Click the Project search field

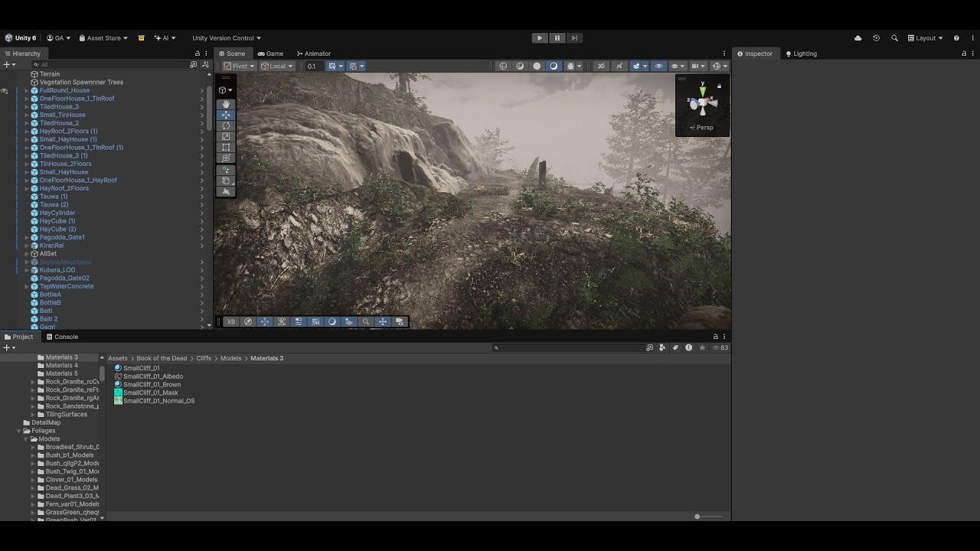[567, 347]
